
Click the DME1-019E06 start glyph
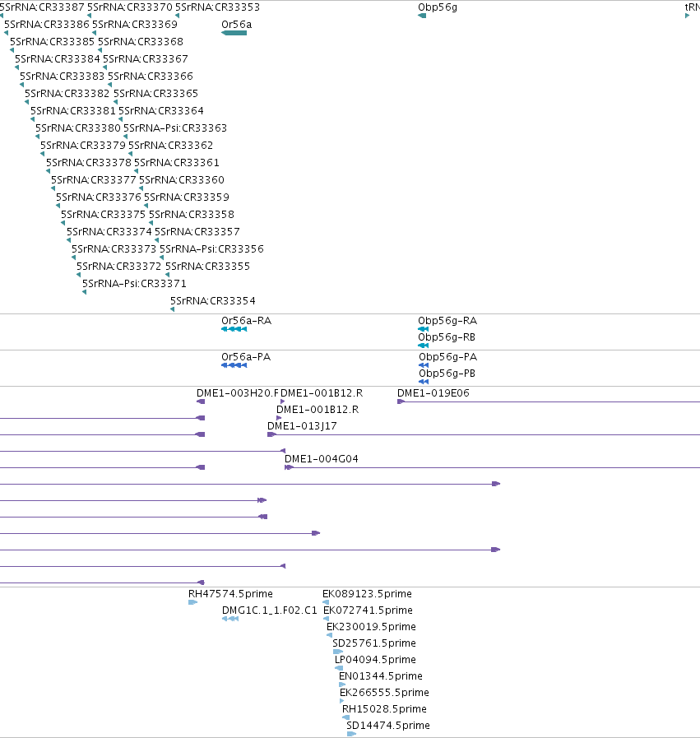point(401,401)
